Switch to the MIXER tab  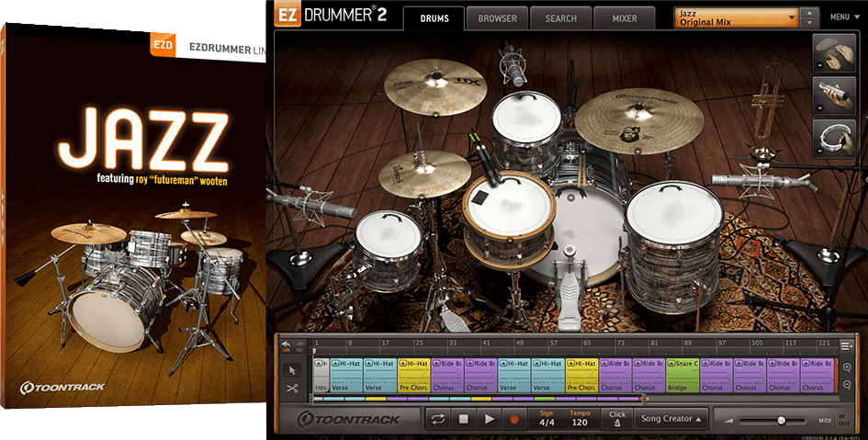(625, 18)
